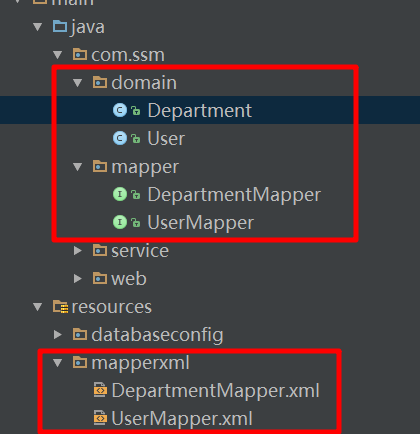Collapse the com.ssm package arrow
420x434 pixels.
[x=58, y=55]
